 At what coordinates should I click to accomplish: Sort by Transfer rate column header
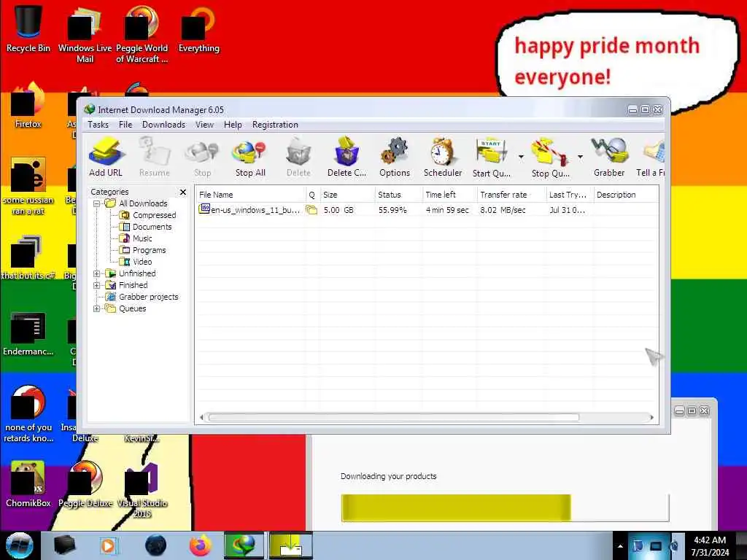[511, 195]
